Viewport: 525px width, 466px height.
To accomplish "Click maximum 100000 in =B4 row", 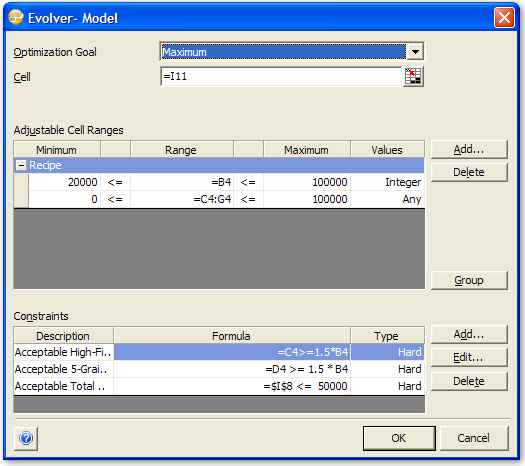I will coord(307,182).
